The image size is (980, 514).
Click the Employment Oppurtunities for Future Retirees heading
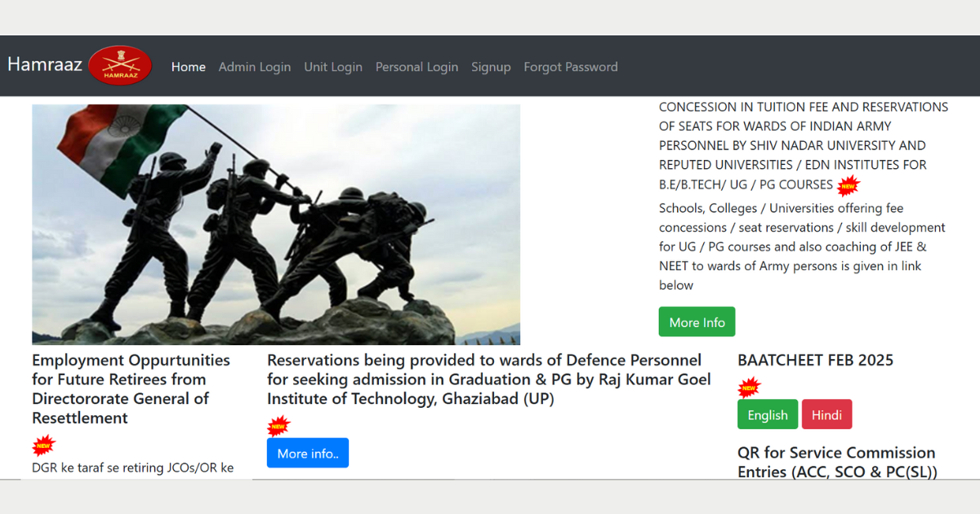(x=131, y=389)
